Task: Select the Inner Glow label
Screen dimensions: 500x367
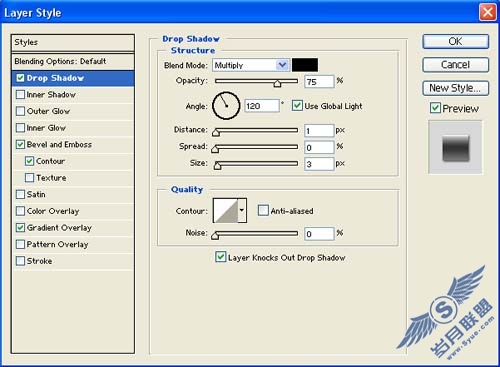Action: point(46,128)
